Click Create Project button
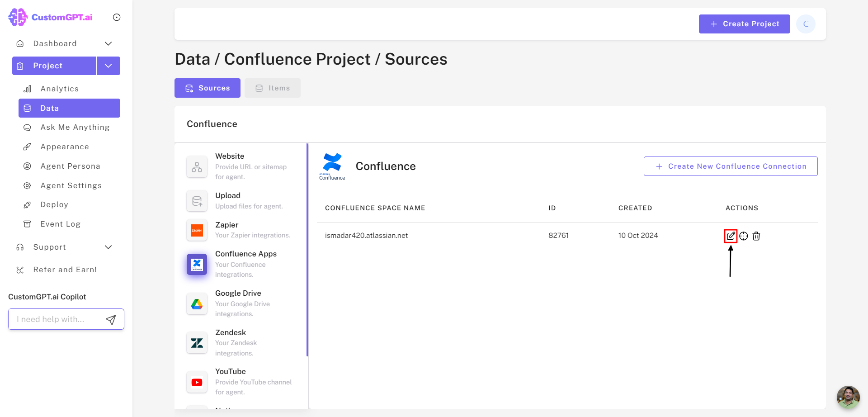This screenshot has height=417, width=868. tap(745, 24)
